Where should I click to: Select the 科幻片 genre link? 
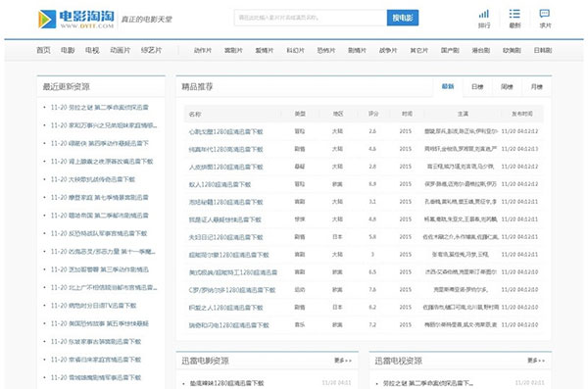click(296, 50)
